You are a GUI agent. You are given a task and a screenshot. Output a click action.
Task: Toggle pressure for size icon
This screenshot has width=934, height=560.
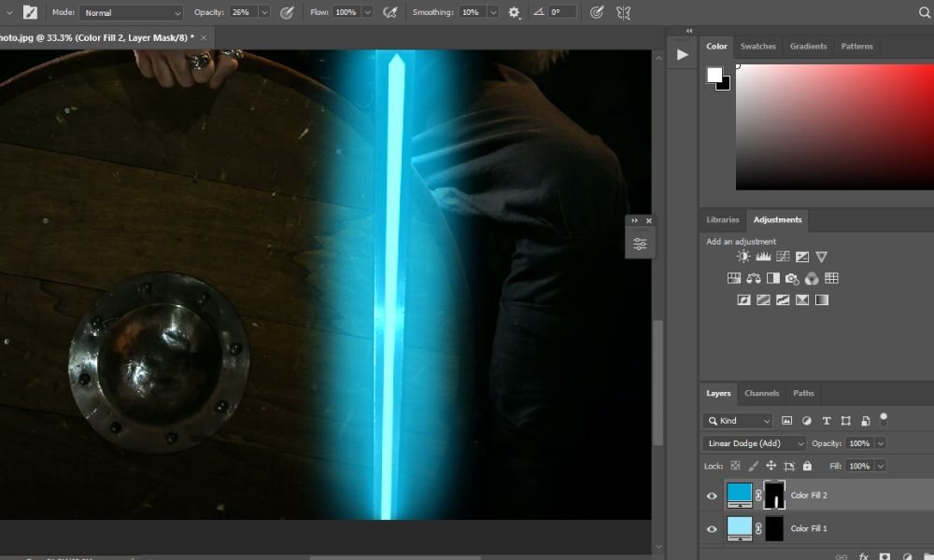pyautogui.click(x=596, y=12)
